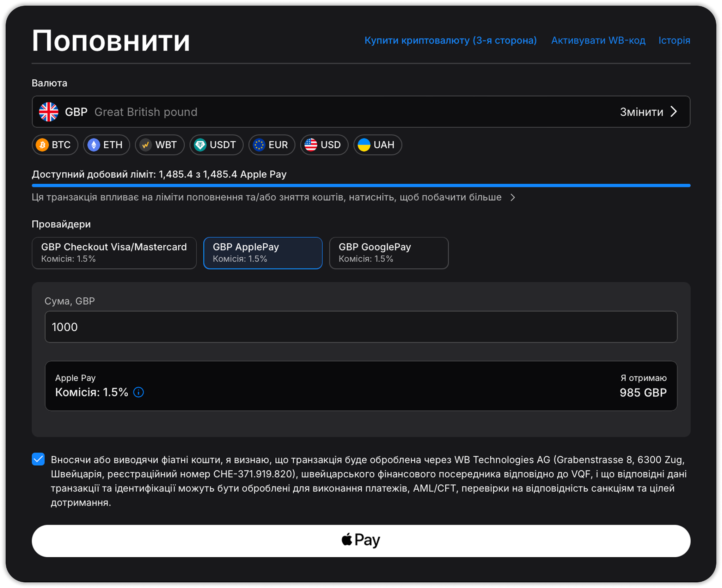This screenshot has width=722, height=588.
Task: Open the currency selector GBP field
Action: pos(361,112)
